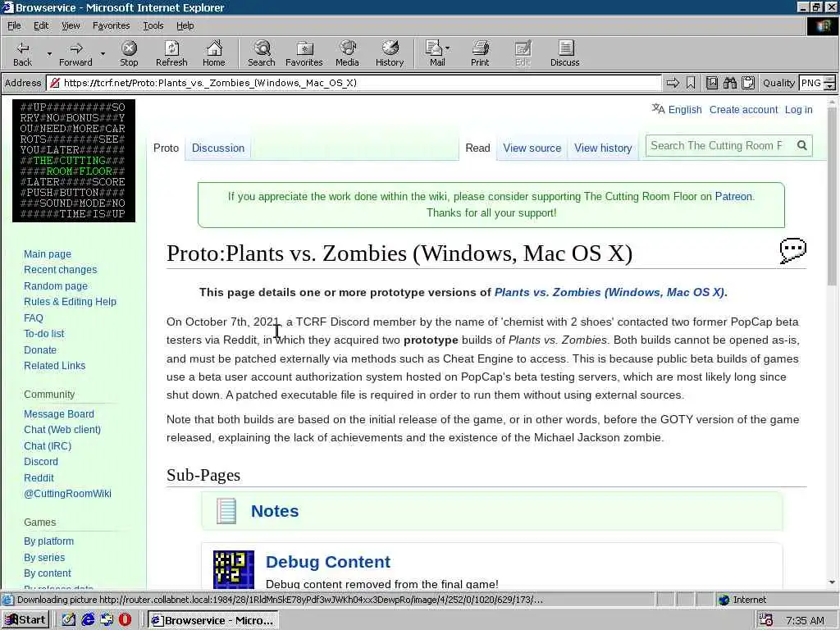Click the clipboard icon beside the Quality selector
This screenshot has height=630, width=840.
tap(748, 83)
